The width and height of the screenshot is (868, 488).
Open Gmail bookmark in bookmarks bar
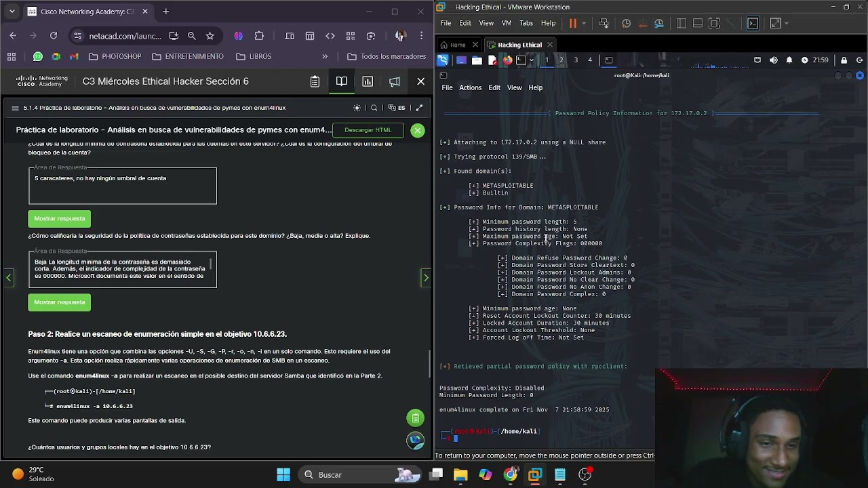(x=75, y=56)
